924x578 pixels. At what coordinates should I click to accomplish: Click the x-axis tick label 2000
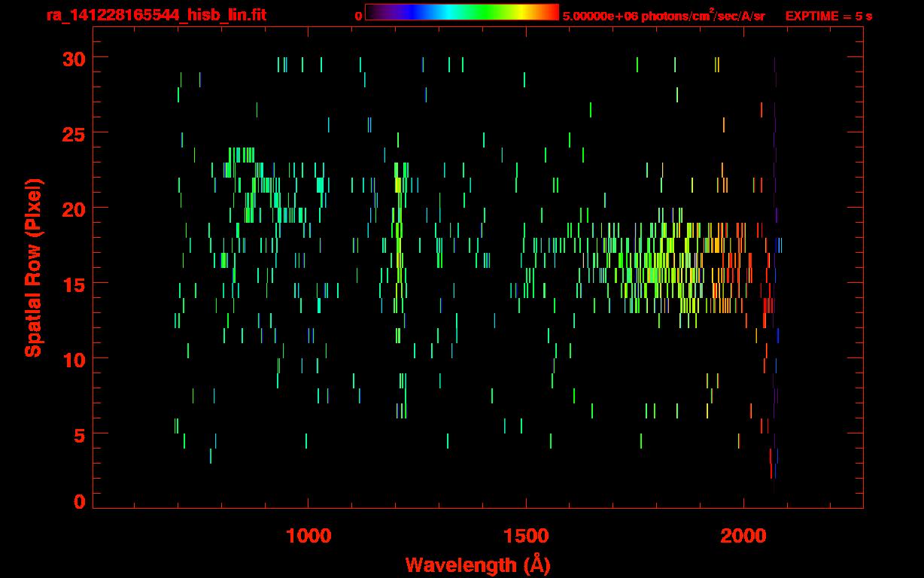point(744,536)
